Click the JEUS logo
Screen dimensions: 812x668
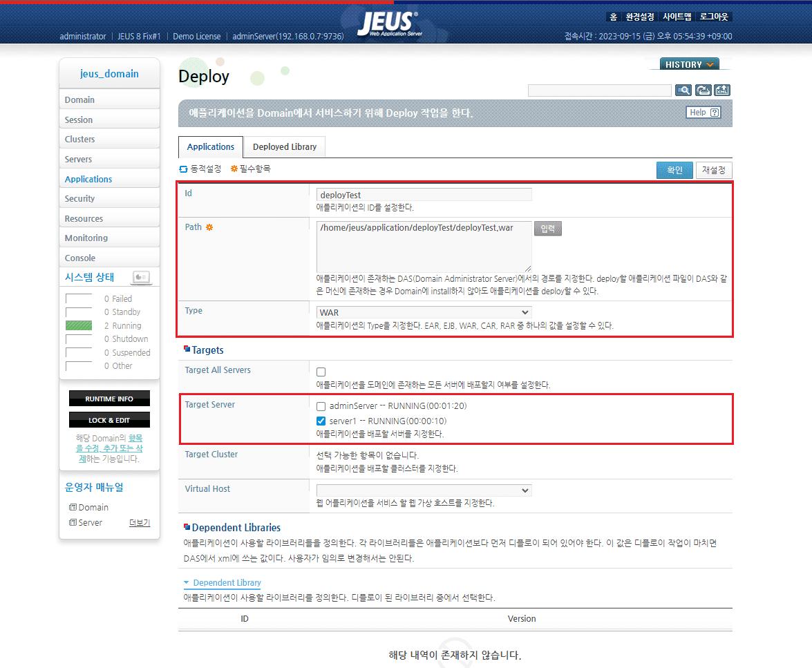click(390, 23)
